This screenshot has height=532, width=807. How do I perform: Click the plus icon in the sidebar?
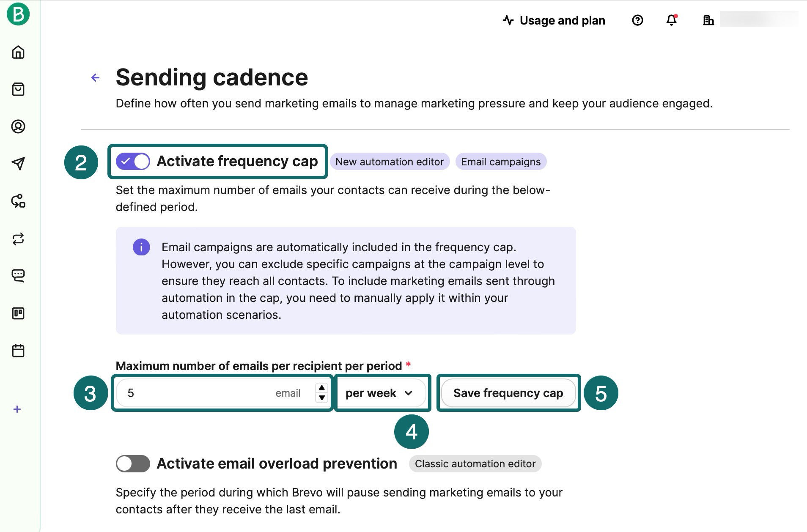tap(17, 409)
